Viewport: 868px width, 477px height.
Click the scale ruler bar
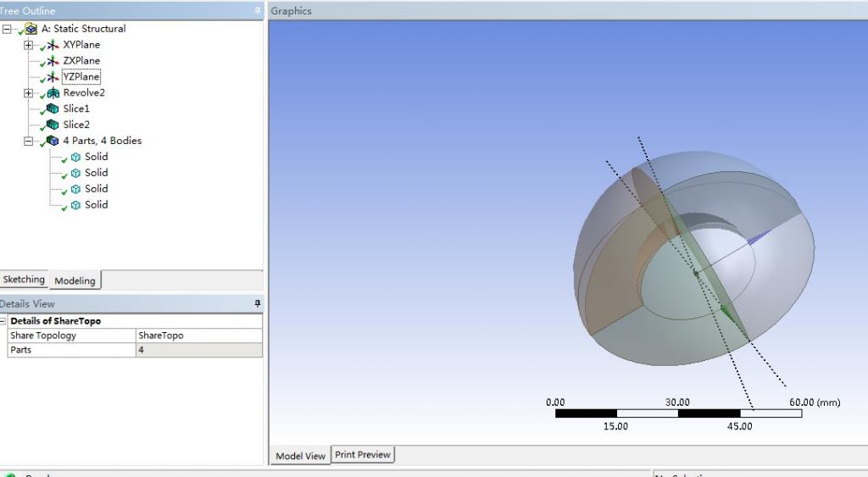(678, 413)
